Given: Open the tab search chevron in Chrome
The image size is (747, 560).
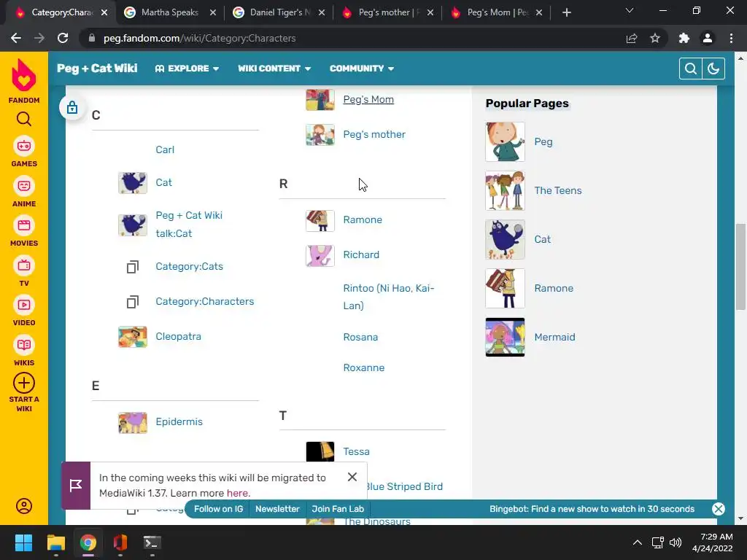Looking at the screenshot, I should pos(630,10).
